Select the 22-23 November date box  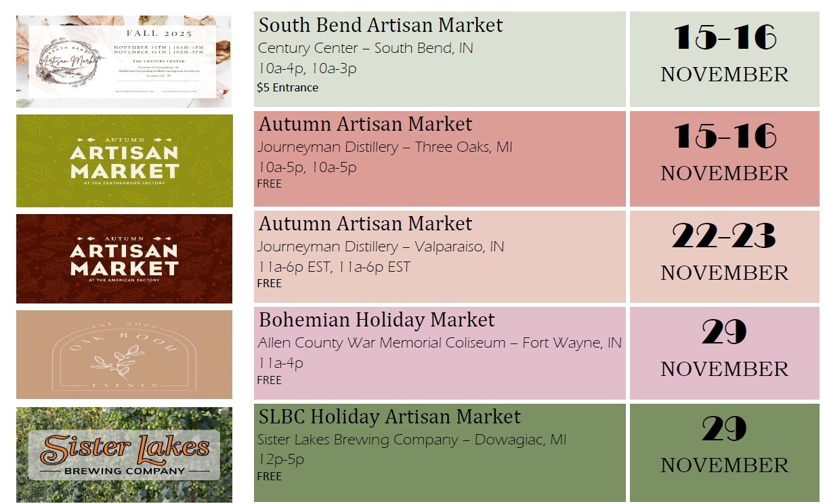click(725, 257)
